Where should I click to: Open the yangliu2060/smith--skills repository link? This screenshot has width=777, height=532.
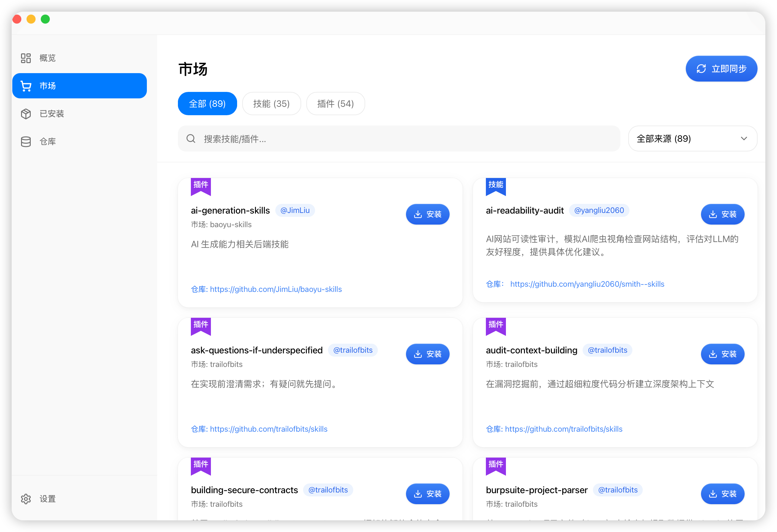click(587, 284)
